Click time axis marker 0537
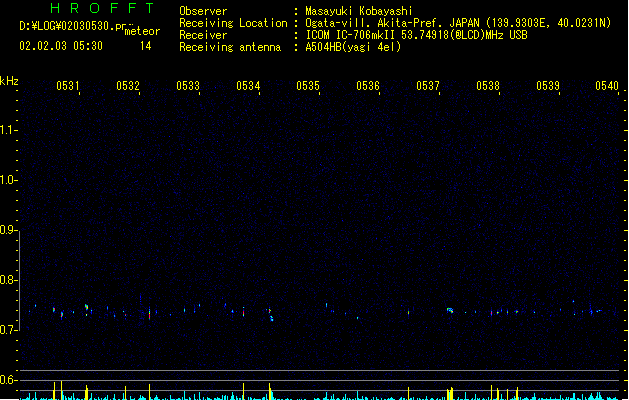The height and width of the screenshot is (400, 629). tap(428, 86)
